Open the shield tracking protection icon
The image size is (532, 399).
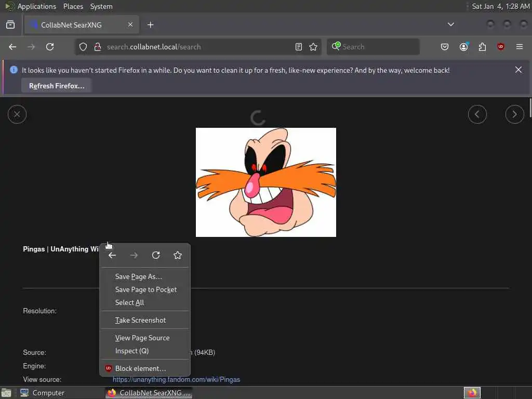[x=83, y=47]
